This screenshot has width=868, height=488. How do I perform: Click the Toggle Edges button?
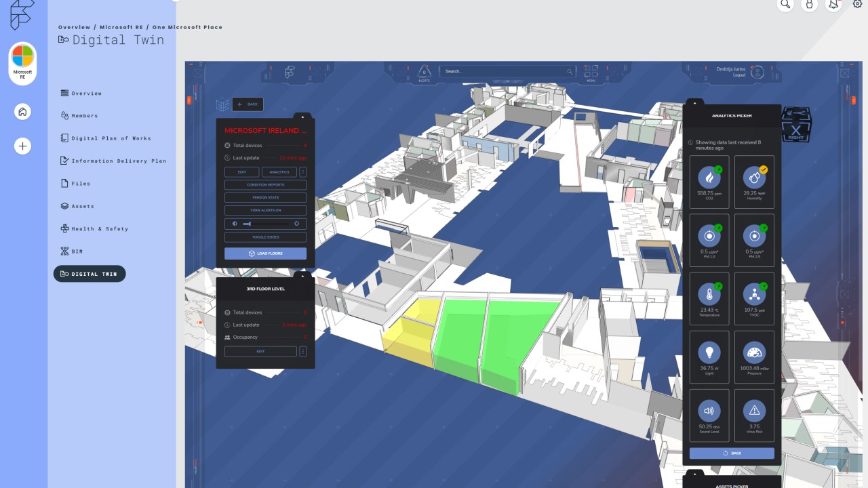click(x=265, y=237)
